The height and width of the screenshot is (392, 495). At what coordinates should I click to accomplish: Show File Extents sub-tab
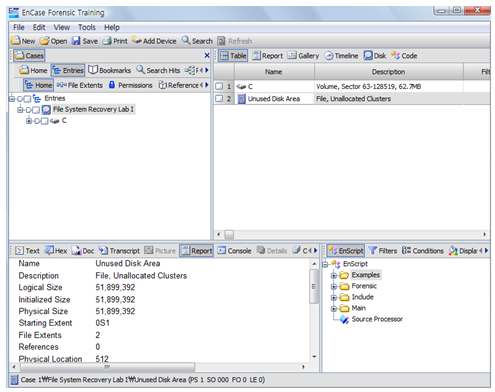pos(80,85)
